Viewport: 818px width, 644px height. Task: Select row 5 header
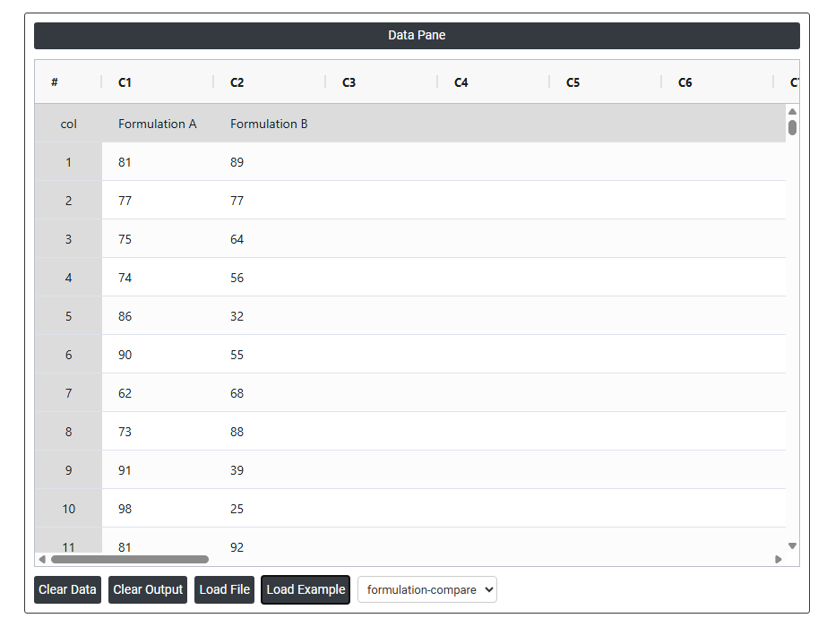pos(68,316)
